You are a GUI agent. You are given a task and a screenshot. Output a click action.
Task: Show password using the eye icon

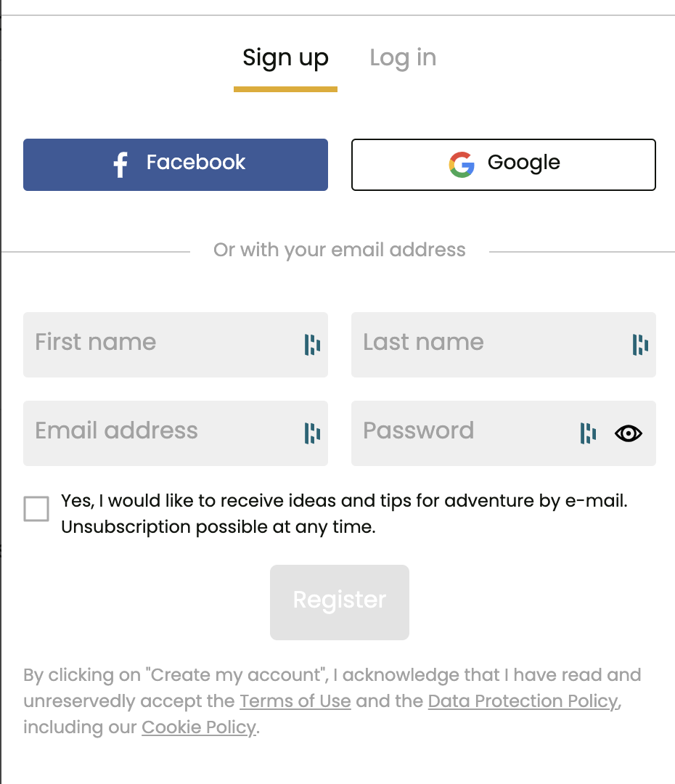pos(629,433)
